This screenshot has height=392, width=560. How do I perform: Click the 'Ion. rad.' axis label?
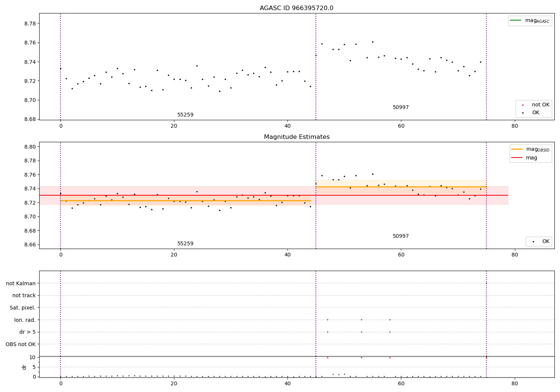tap(25, 320)
